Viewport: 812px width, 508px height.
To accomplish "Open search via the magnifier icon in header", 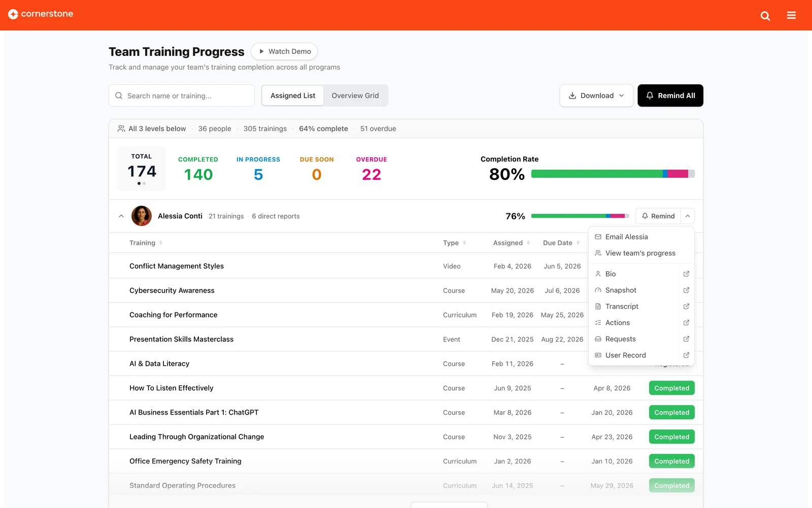I will click(x=765, y=16).
